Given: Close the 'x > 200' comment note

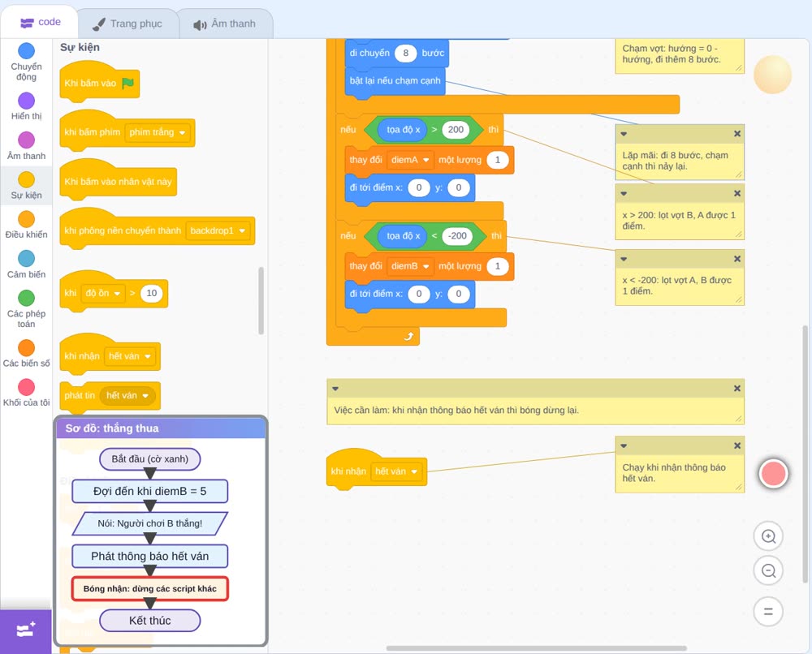Looking at the screenshot, I should click(737, 193).
